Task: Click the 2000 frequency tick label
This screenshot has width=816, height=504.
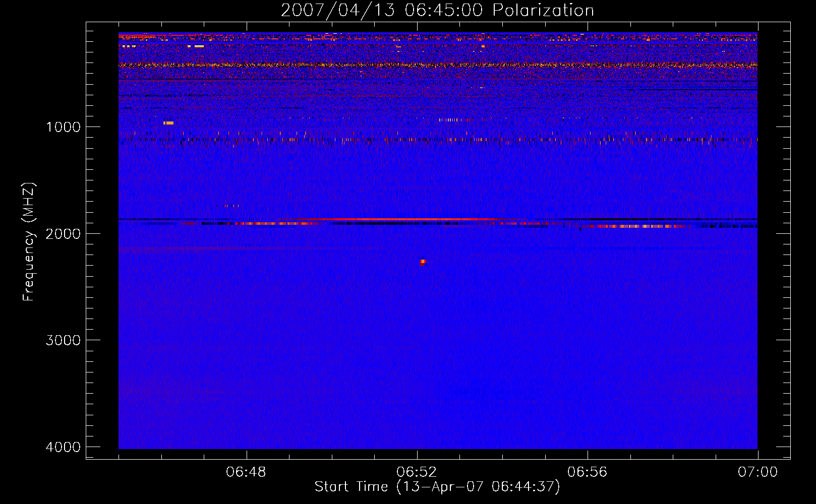Action: point(63,233)
